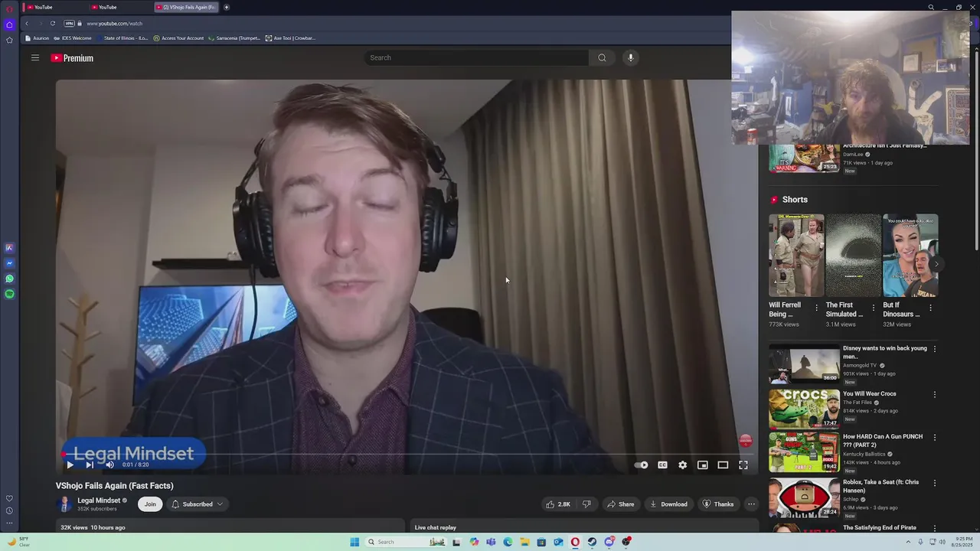The width and height of the screenshot is (980, 551).
Task: Open Will Ferrell Being short thumbnail
Action: coord(796,256)
